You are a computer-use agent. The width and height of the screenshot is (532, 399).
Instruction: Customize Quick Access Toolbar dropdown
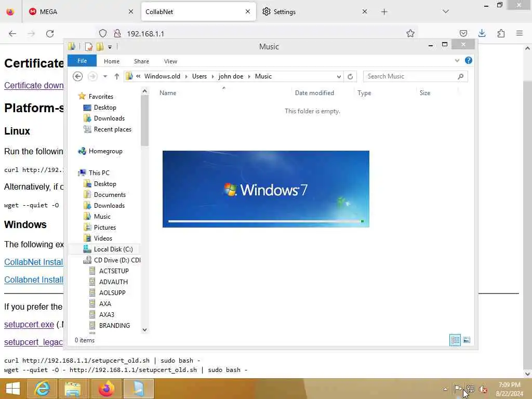[110, 47]
